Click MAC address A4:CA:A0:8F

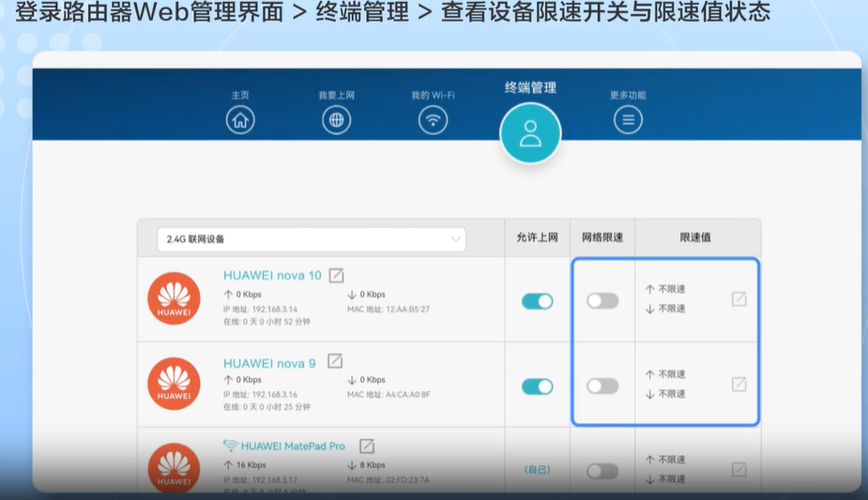click(x=388, y=394)
